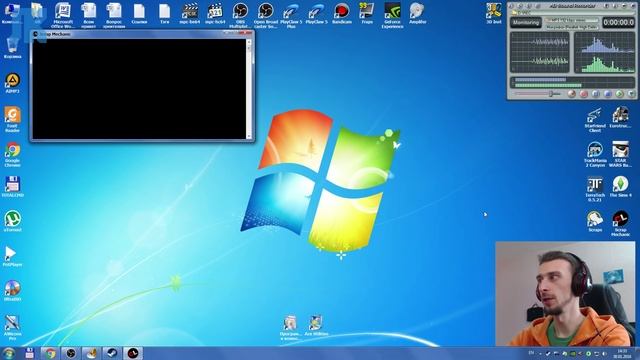
Task: Launch the OBS Multiplatform desktop shortcut
Action: click(x=240, y=16)
